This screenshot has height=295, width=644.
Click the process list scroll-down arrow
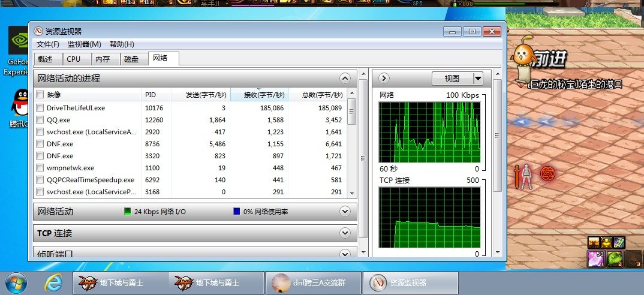(351, 192)
